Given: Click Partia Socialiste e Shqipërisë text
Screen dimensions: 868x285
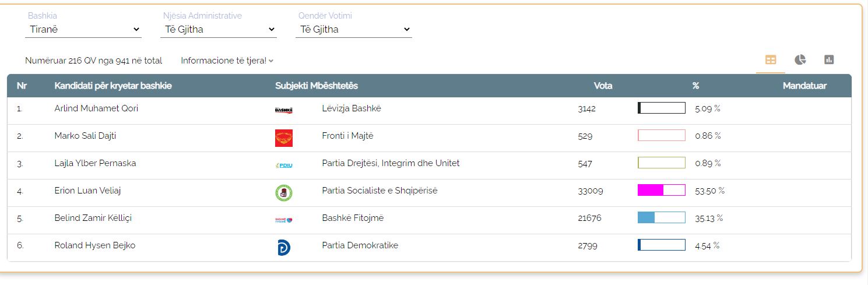Looking at the screenshot, I should [379, 191].
